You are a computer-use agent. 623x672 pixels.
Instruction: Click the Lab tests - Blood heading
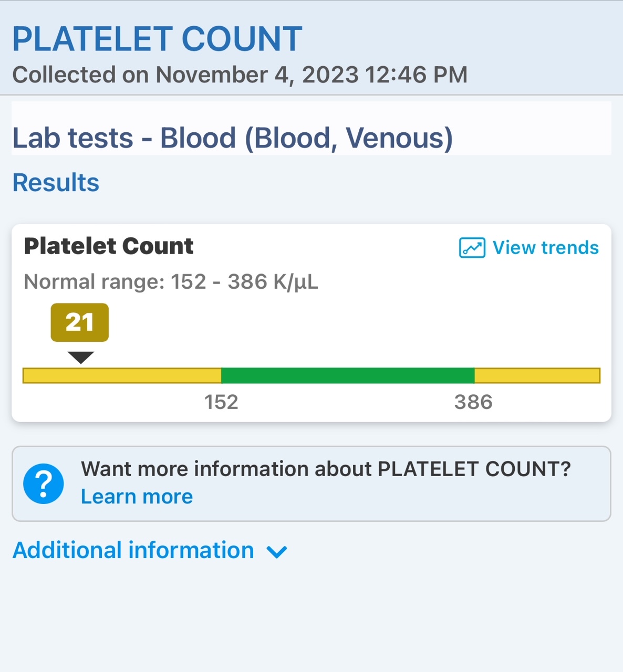pos(232,138)
